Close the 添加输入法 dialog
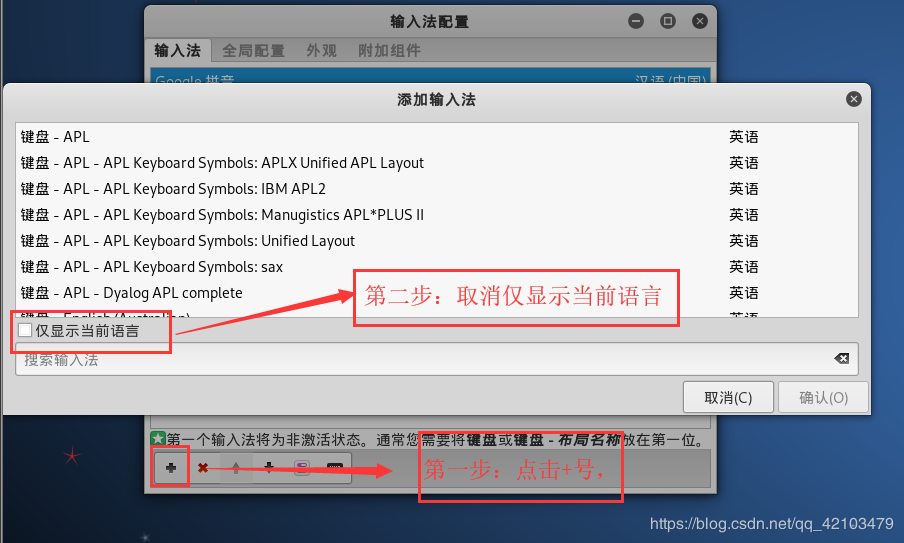This screenshot has width=904, height=543. pos(854,99)
